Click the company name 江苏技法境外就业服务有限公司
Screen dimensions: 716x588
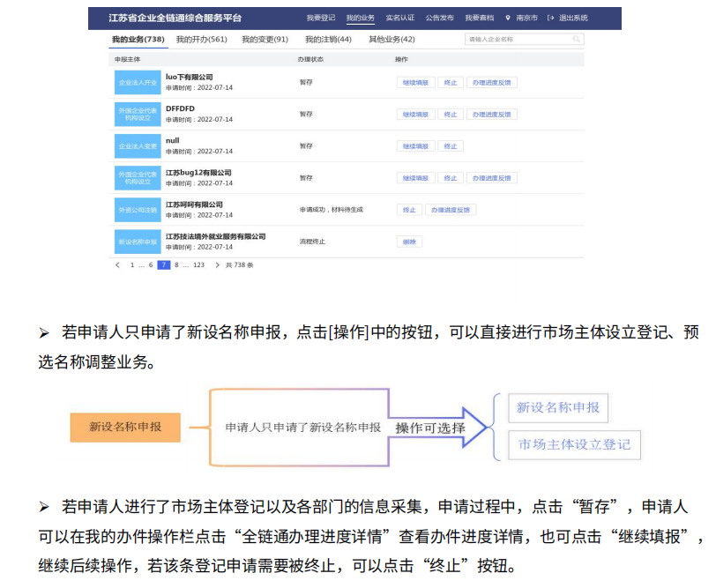[215, 236]
